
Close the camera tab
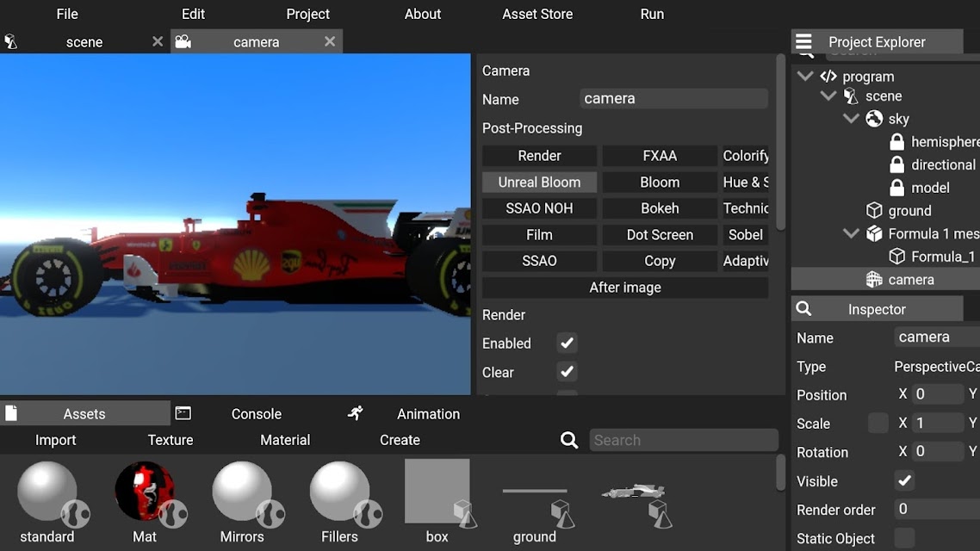[x=330, y=41]
